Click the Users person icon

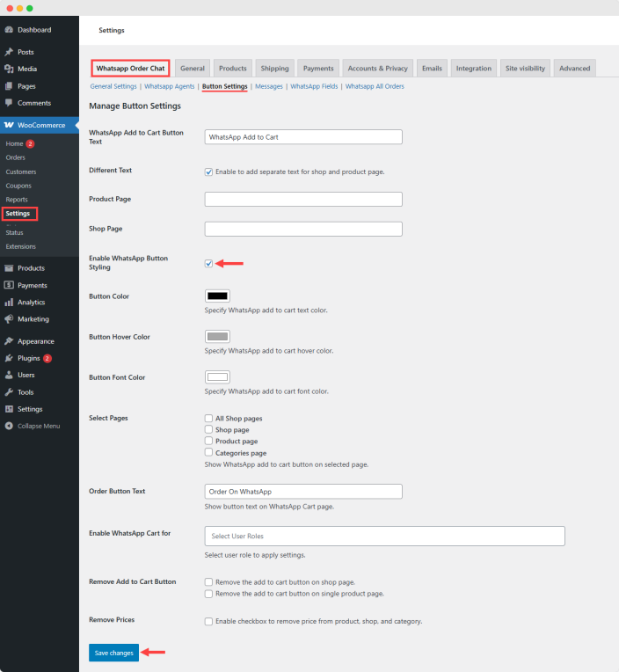(9, 375)
